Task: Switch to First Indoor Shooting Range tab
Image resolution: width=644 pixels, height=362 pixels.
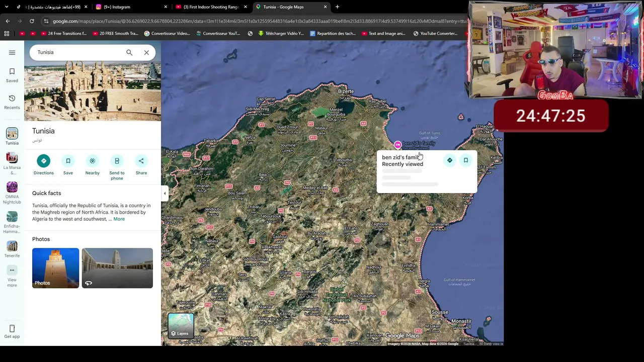Action: click(211, 7)
